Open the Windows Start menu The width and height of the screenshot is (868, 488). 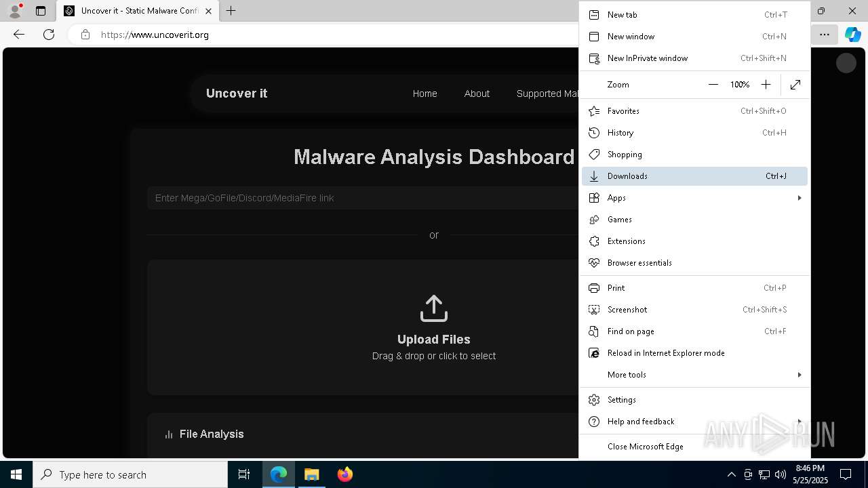click(16, 474)
